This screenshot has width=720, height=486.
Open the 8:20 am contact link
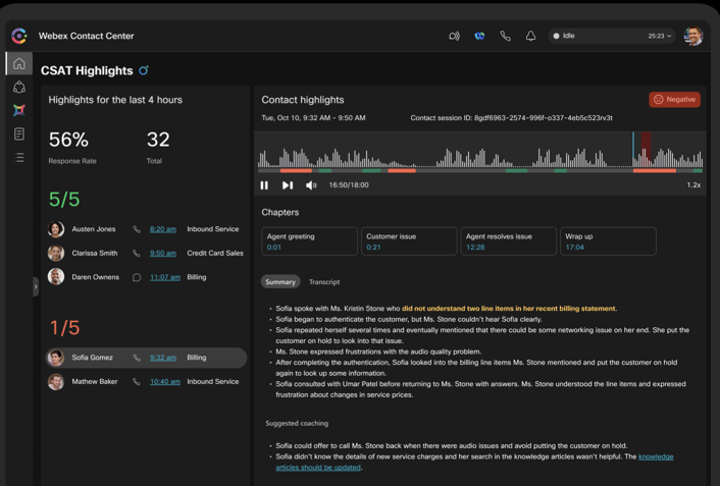point(163,229)
